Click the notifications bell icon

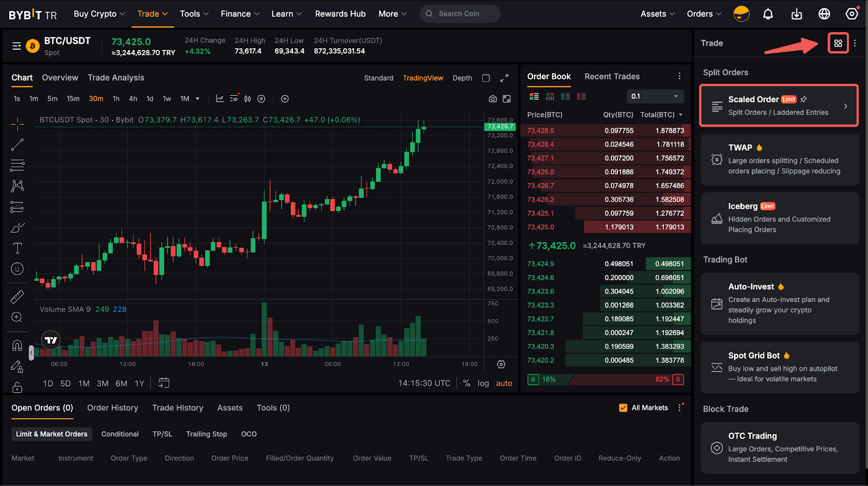pyautogui.click(x=768, y=14)
